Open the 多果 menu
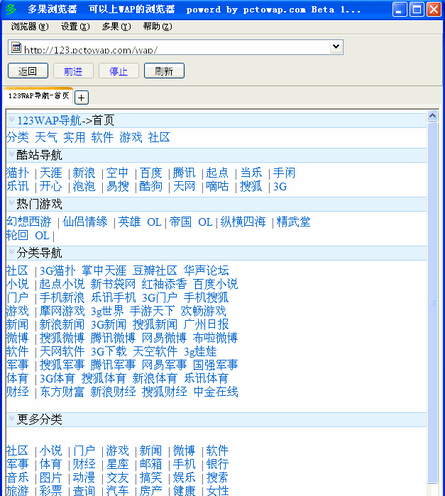This screenshot has width=445, height=496. 116,26
